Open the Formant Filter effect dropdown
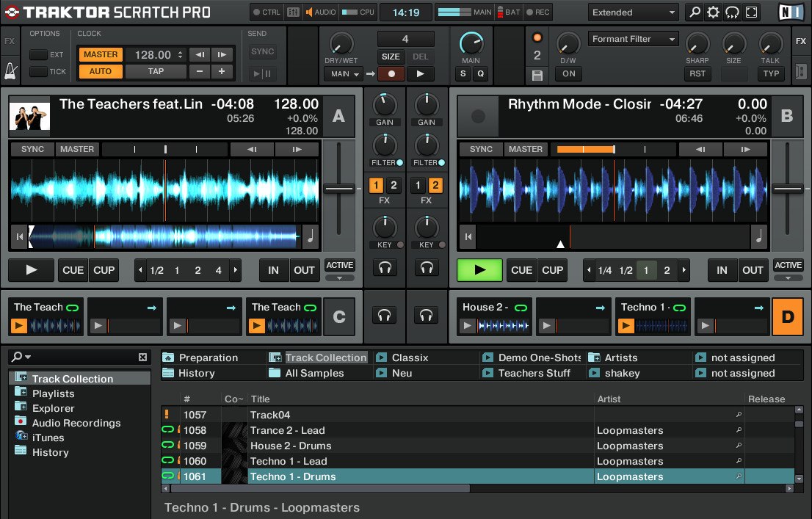 pos(634,39)
